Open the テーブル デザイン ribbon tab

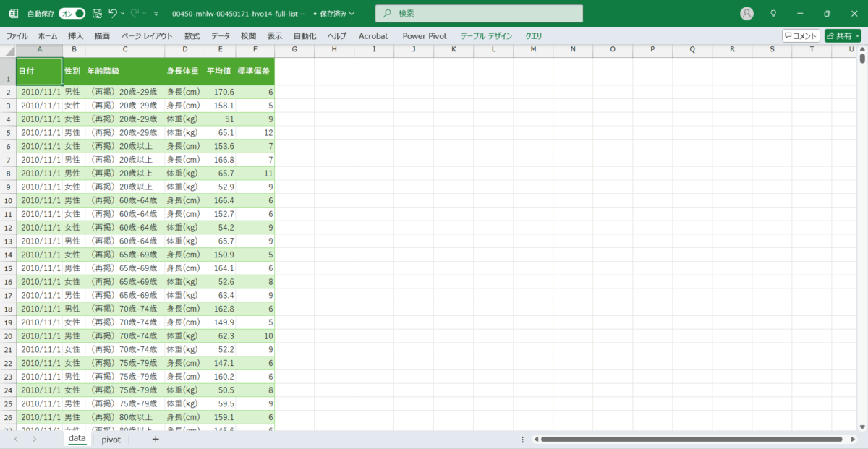pyautogui.click(x=486, y=35)
